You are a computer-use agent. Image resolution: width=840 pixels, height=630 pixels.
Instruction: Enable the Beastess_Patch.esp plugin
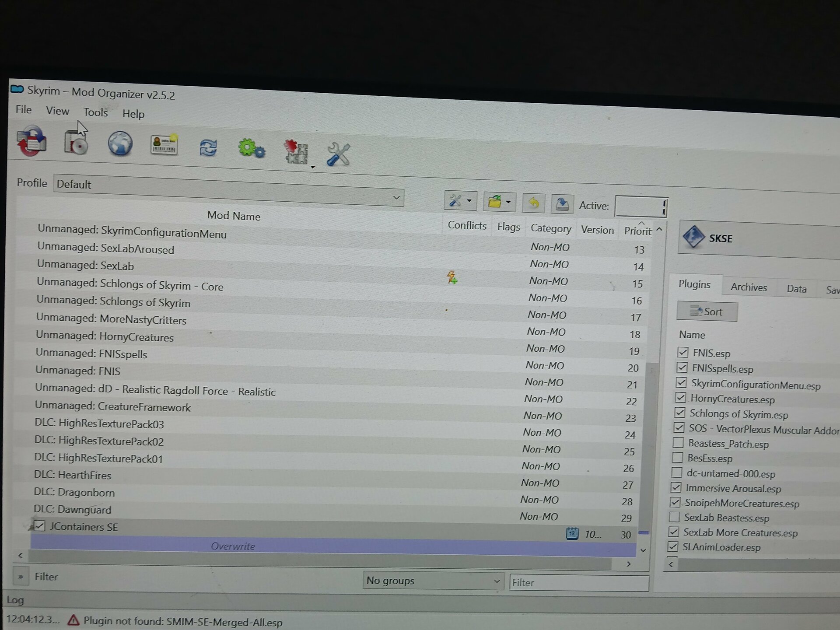678,442
